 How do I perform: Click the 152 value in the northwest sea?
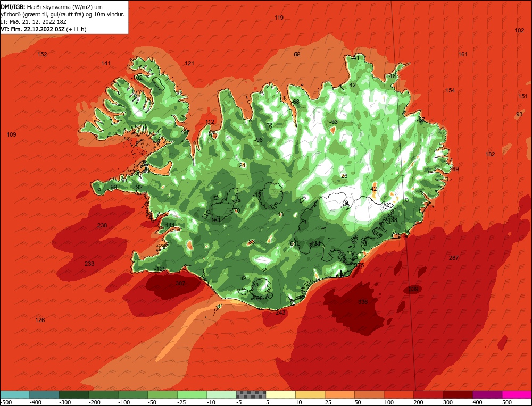coord(42,54)
